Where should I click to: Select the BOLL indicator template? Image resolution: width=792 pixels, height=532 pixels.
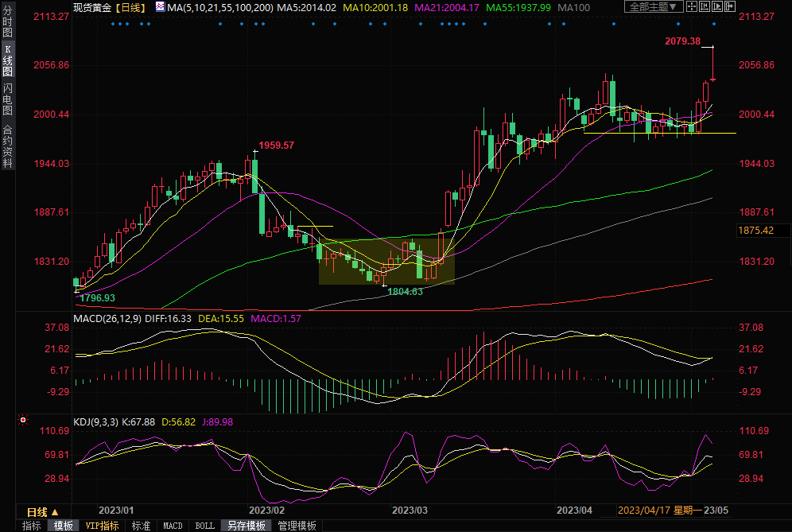point(204,526)
